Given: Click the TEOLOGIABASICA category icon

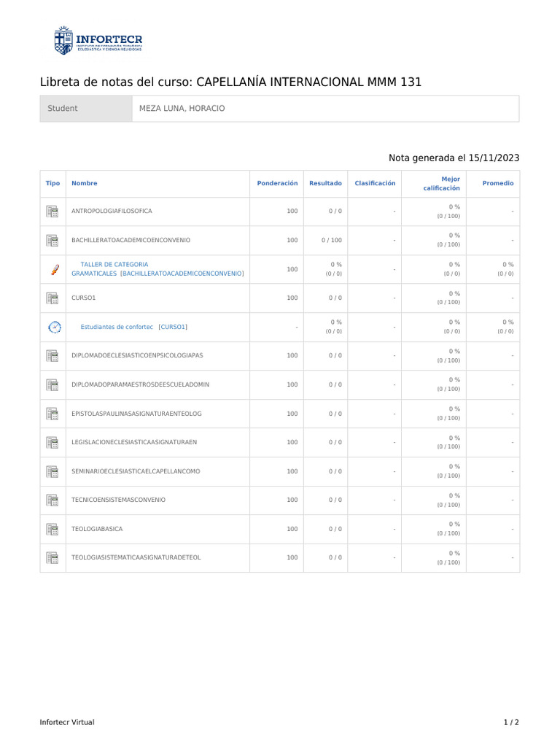Looking at the screenshot, I should tap(52, 529).
